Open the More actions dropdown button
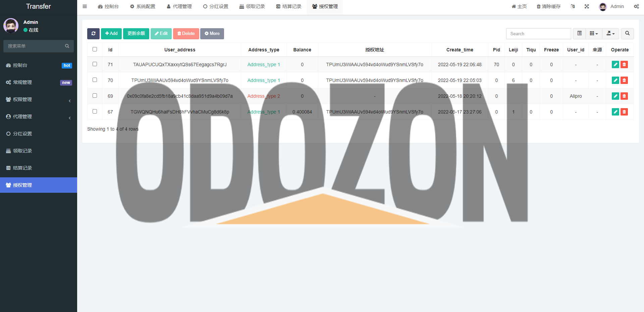 [x=212, y=34]
